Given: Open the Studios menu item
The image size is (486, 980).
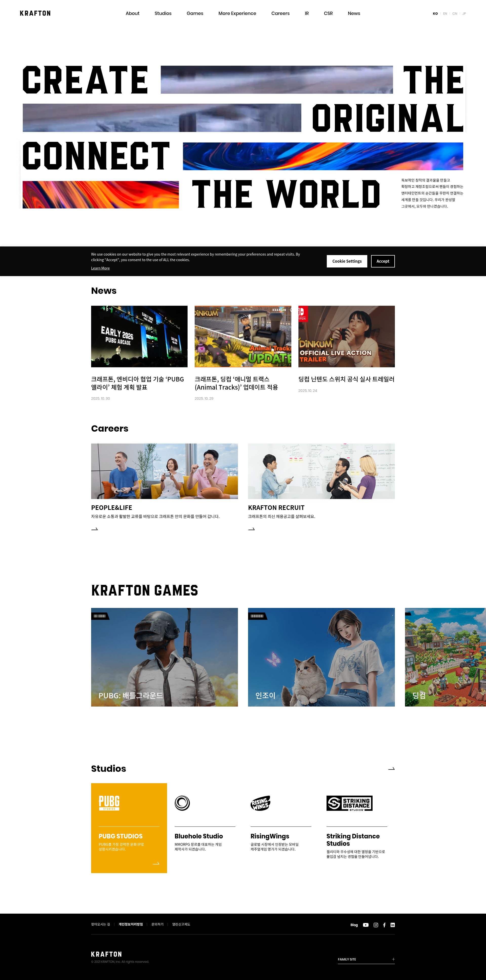Looking at the screenshot, I should click(163, 13).
